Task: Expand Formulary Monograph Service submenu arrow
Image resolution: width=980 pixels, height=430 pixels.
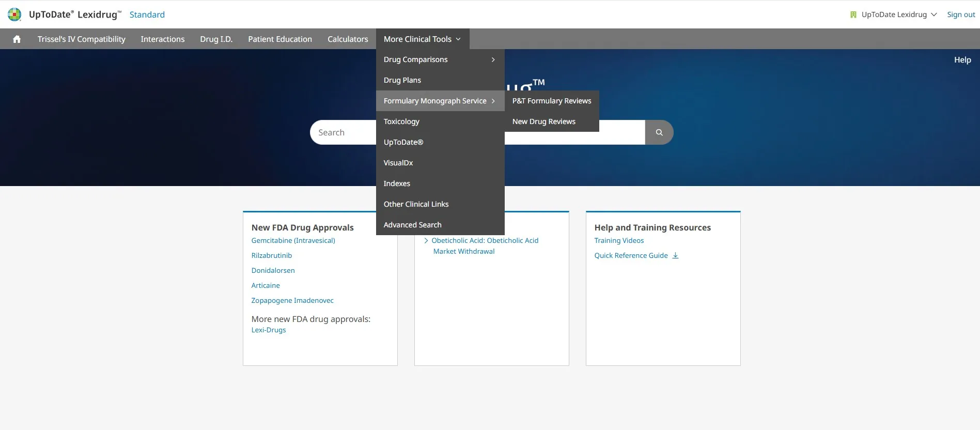Action: tap(493, 101)
